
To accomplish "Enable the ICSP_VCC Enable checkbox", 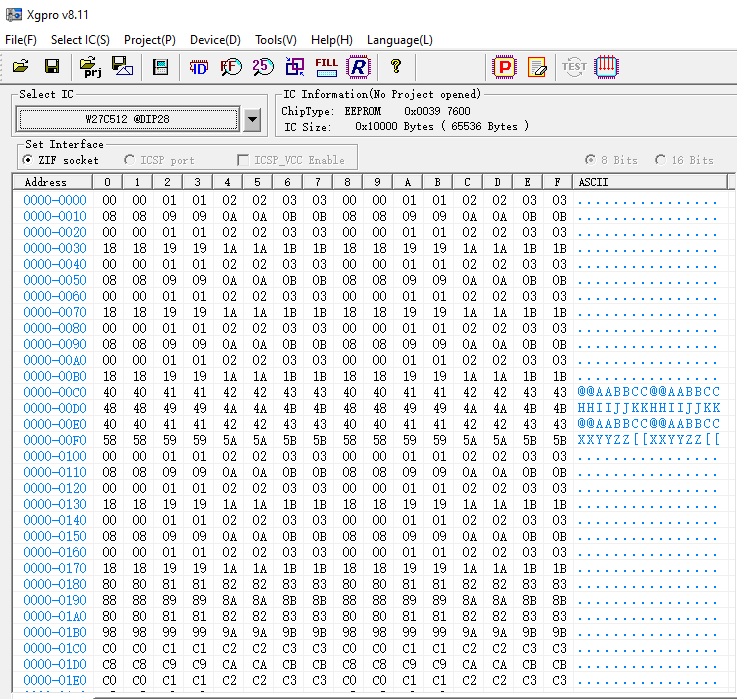I will coord(243,160).
